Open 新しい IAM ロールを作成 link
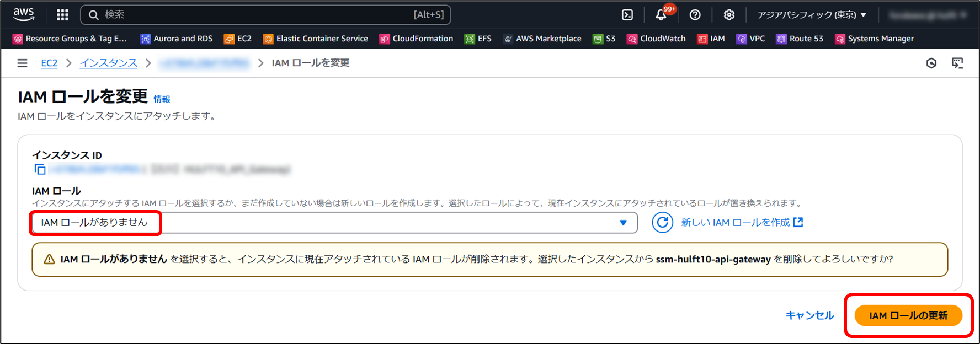This screenshot has width=980, height=344. point(742,223)
